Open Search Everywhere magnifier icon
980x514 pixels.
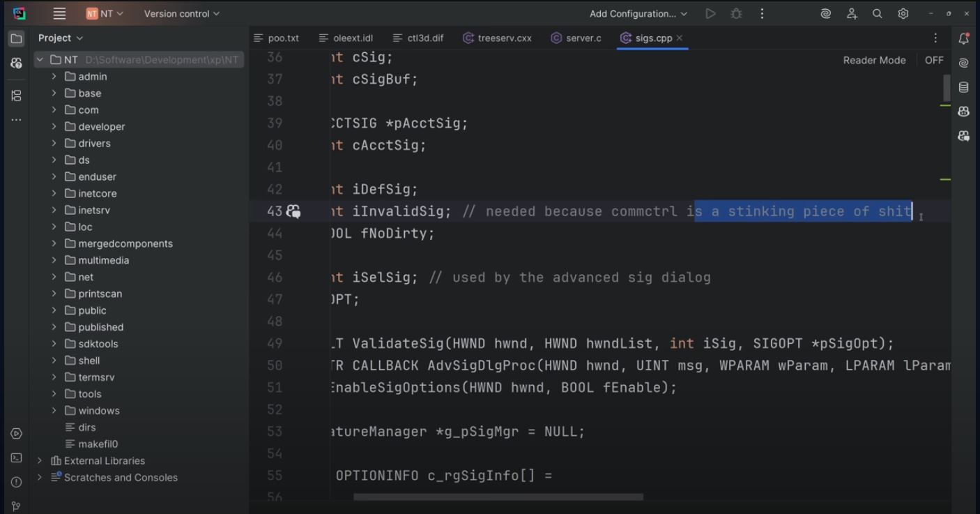878,13
